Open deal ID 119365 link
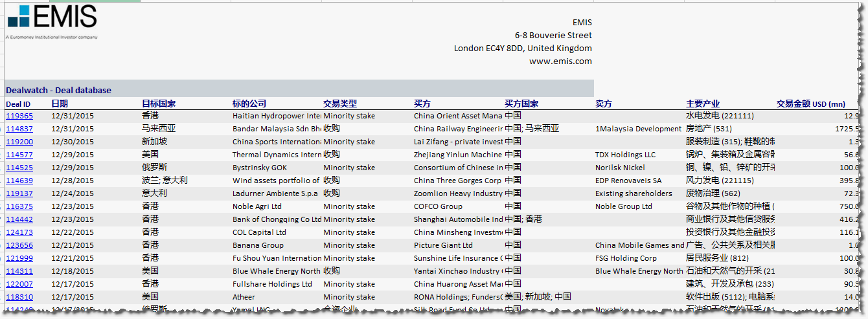 click(x=19, y=116)
